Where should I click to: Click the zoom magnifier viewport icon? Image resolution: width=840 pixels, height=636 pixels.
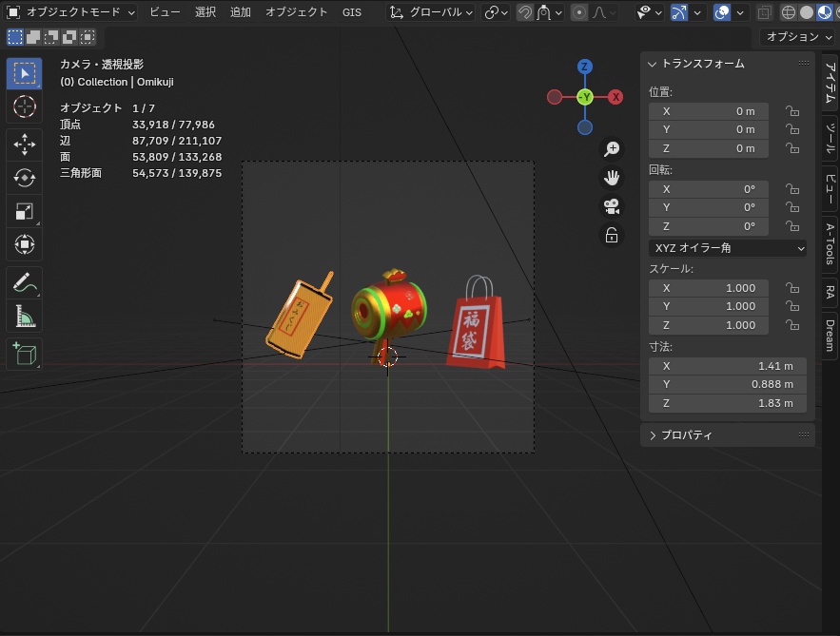(612, 149)
